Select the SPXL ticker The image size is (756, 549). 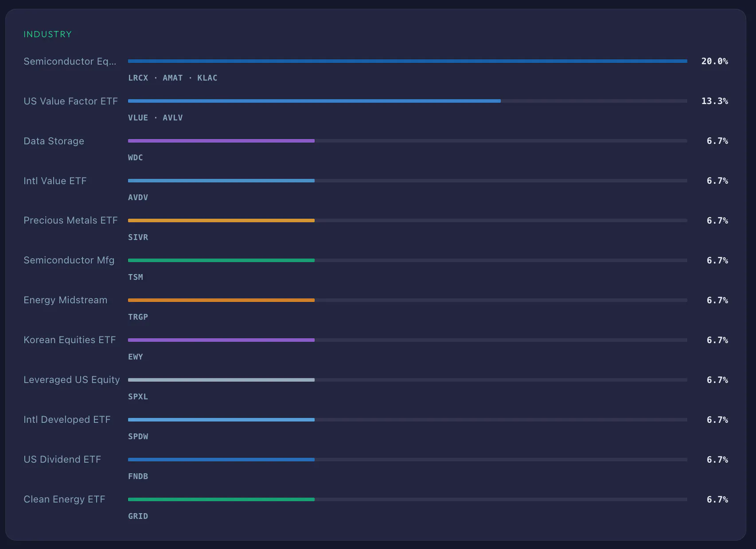coord(138,397)
